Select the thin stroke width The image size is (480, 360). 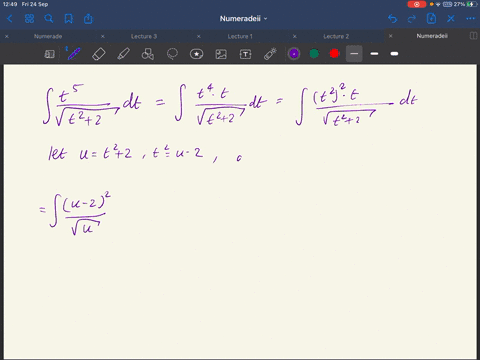click(354, 54)
